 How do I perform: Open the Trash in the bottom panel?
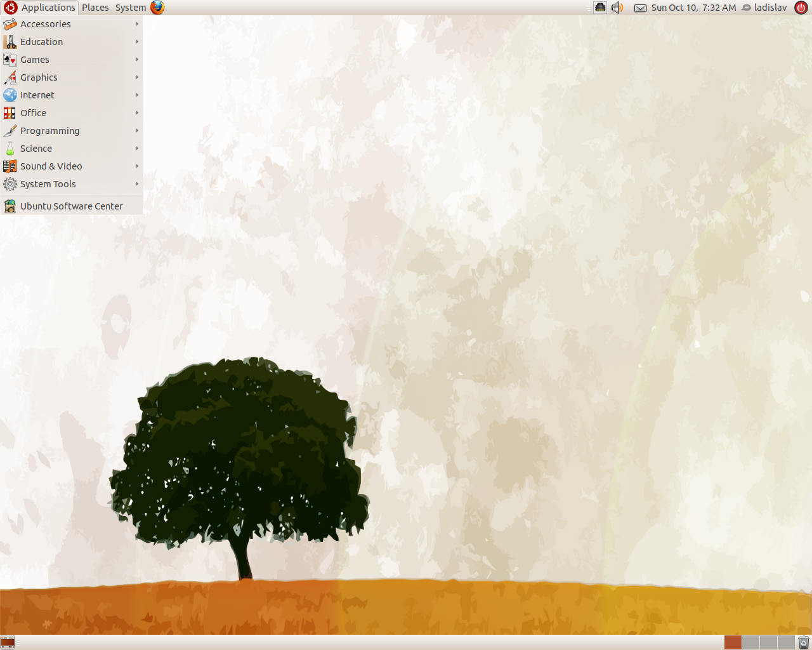point(804,642)
